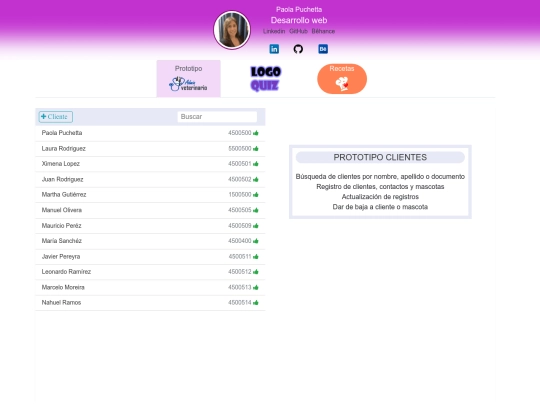Screen dimensions: 540x405
Task: Click document number 4500509
Action: pyautogui.click(x=240, y=226)
